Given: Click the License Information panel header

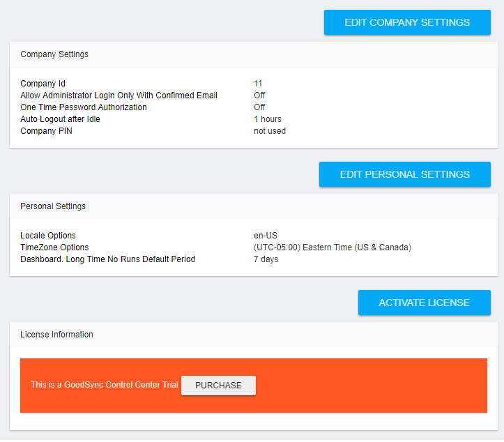Looking at the screenshot, I should point(56,335).
